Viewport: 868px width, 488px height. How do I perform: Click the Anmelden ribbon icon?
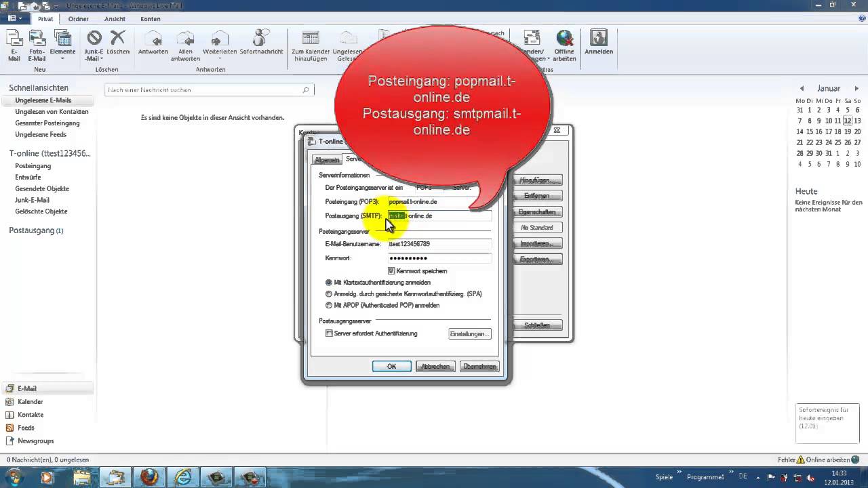pyautogui.click(x=599, y=43)
